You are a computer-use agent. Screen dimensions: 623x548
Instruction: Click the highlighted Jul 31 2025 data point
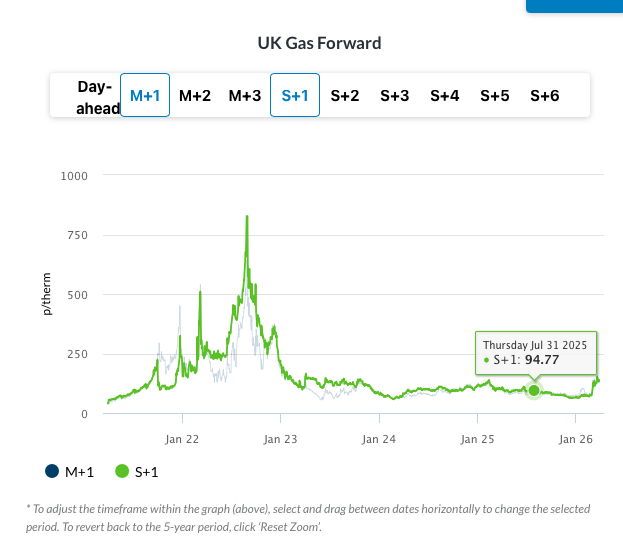[534, 390]
